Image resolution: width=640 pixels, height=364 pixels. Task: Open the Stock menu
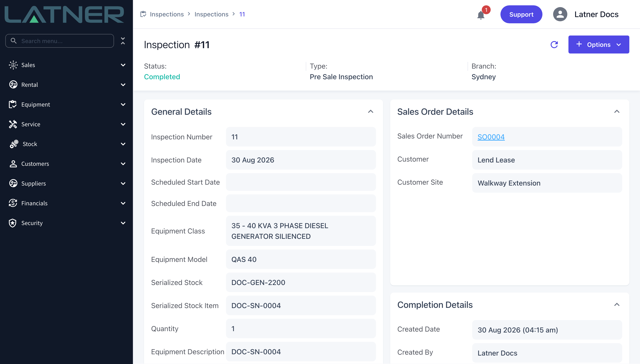pos(66,144)
